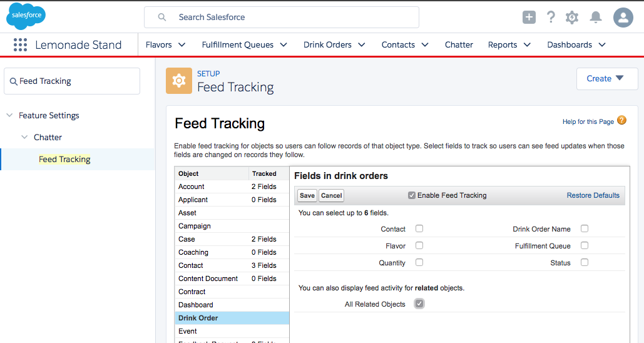The width and height of the screenshot is (644, 343).
Task: Select Account in the object list
Action: point(192,187)
